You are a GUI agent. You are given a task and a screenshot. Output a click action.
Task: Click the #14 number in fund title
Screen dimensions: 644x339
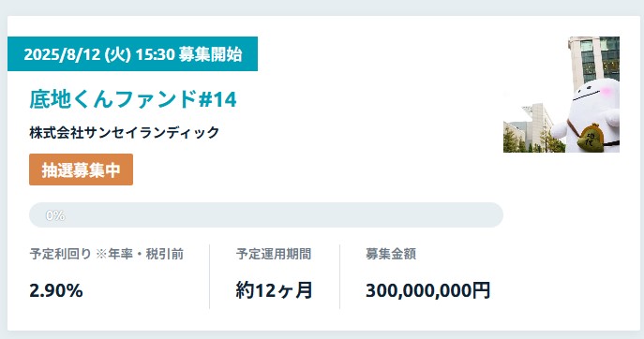(x=217, y=99)
